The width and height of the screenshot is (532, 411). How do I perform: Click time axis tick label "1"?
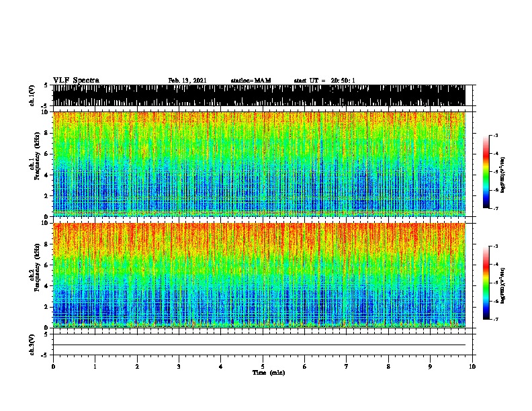tap(95, 367)
